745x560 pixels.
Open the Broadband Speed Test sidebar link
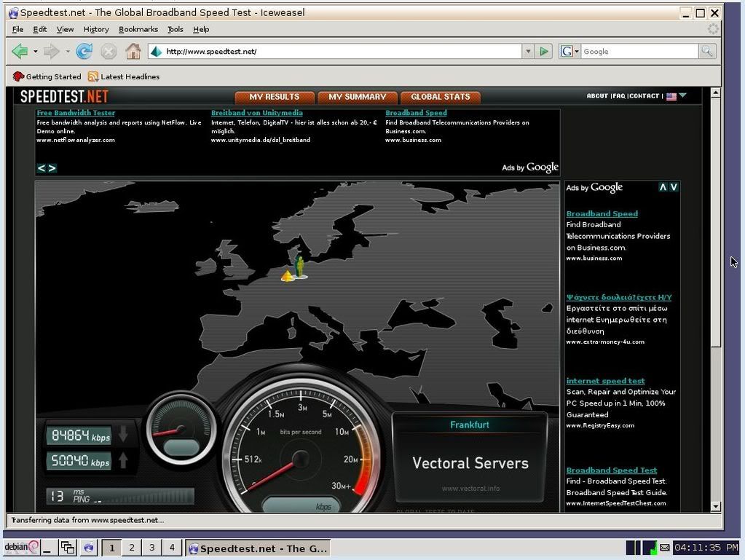612,470
